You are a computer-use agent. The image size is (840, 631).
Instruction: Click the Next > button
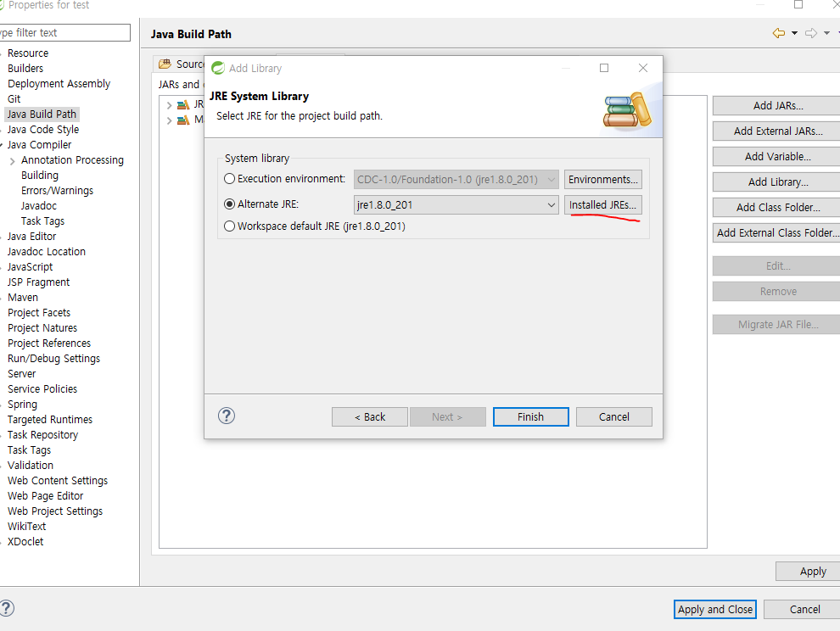pos(447,416)
